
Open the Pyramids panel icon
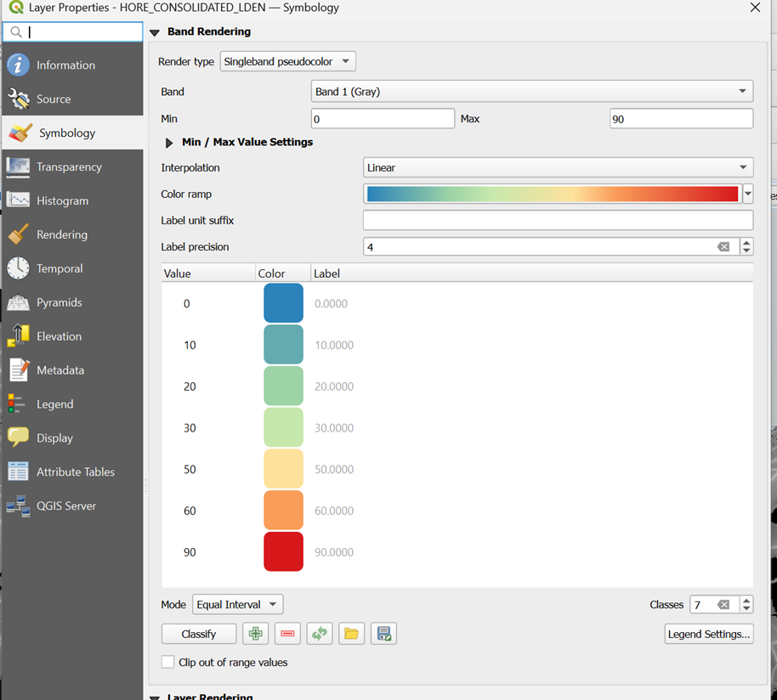[x=19, y=302]
